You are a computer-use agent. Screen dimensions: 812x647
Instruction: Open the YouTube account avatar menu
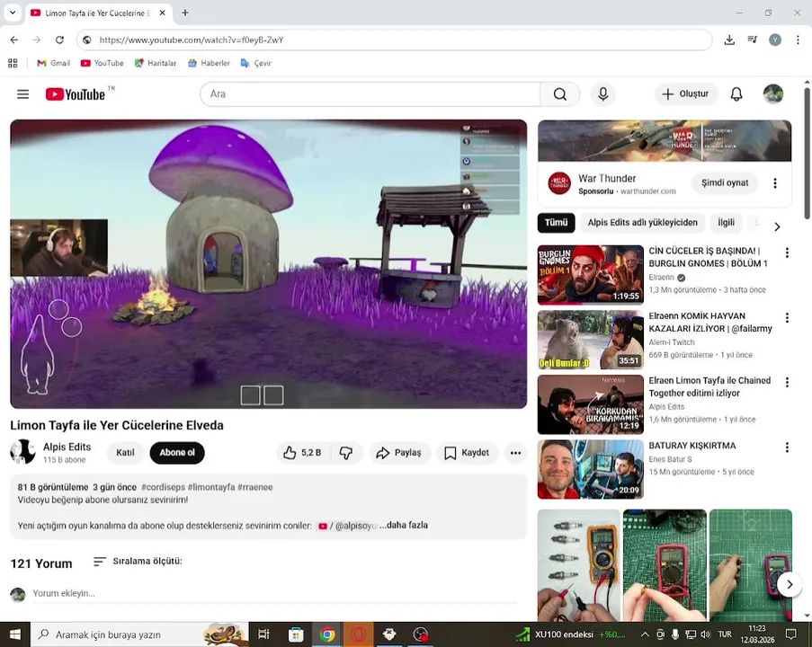coord(773,94)
